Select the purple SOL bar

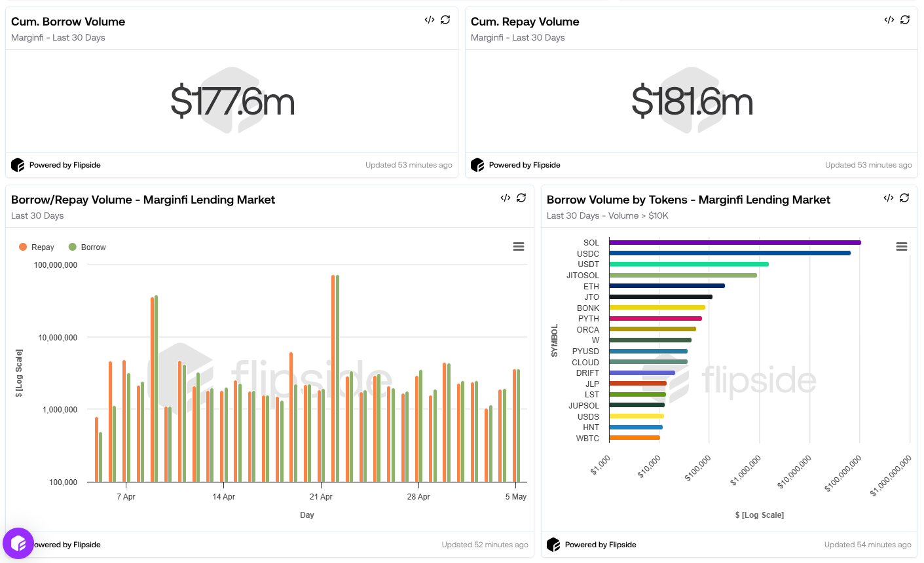(733, 242)
